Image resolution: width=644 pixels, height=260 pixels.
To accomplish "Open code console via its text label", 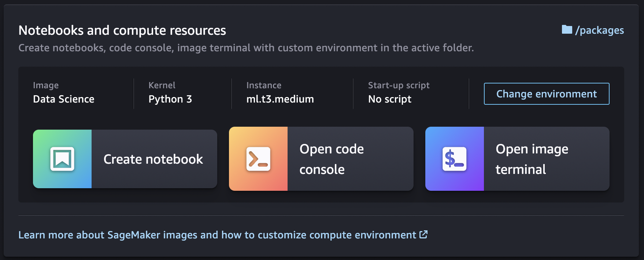I will (x=331, y=159).
